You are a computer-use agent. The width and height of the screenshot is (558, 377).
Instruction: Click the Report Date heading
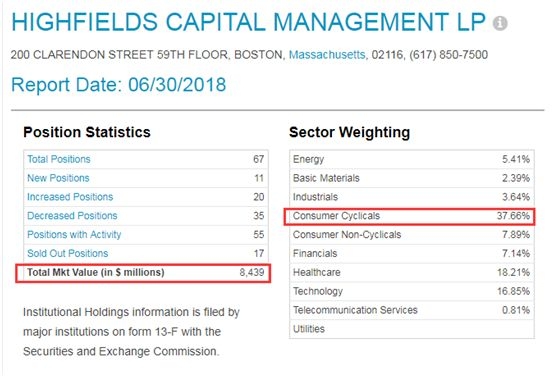pos(119,85)
